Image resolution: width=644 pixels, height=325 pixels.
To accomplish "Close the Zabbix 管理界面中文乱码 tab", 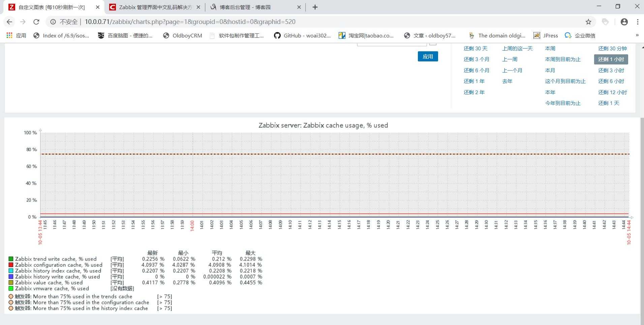I will tap(198, 7).
